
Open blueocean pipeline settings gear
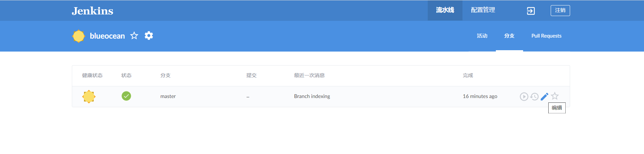coord(149,36)
